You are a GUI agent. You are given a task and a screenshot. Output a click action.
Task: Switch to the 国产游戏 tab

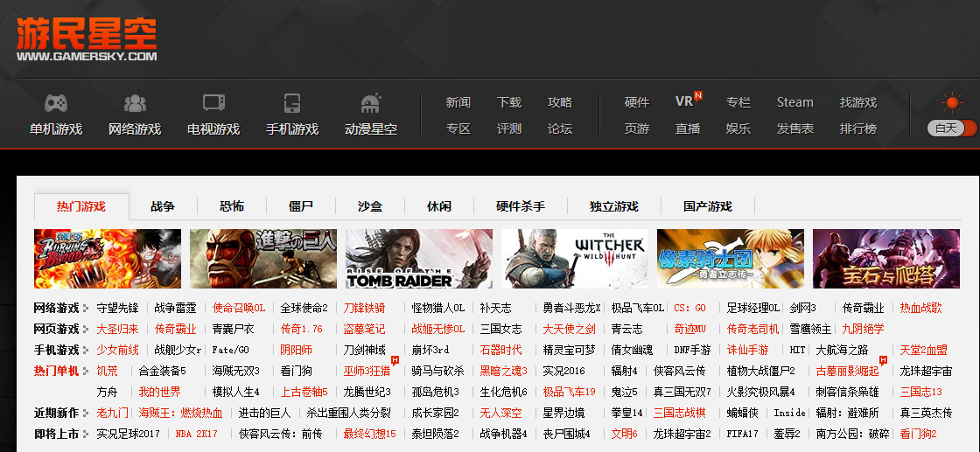pyautogui.click(x=708, y=206)
